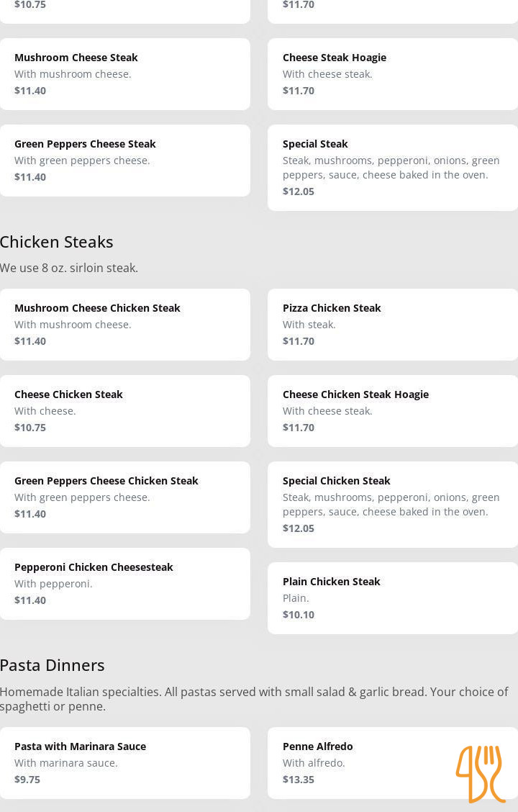Image resolution: width=518 pixels, height=812 pixels.
Task: Open the Special Chicken Steak item
Action: tap(393, 505)
